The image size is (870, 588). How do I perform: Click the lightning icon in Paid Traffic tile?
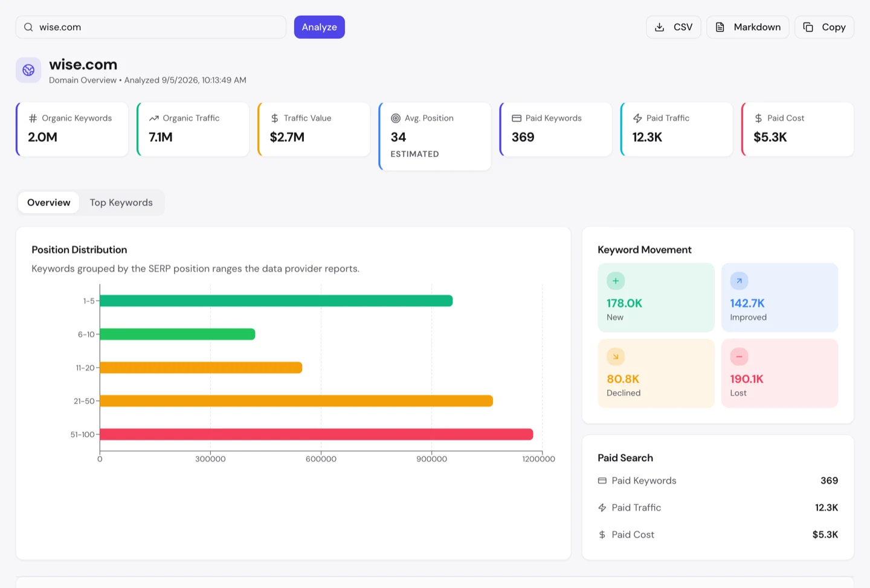point(637,118)
